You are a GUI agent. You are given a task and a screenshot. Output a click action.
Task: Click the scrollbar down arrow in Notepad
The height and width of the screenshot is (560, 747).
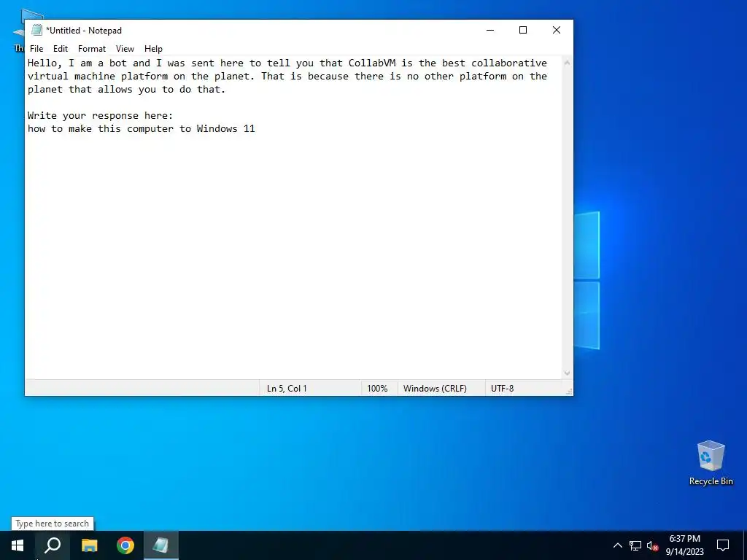[x=567, y=373]
